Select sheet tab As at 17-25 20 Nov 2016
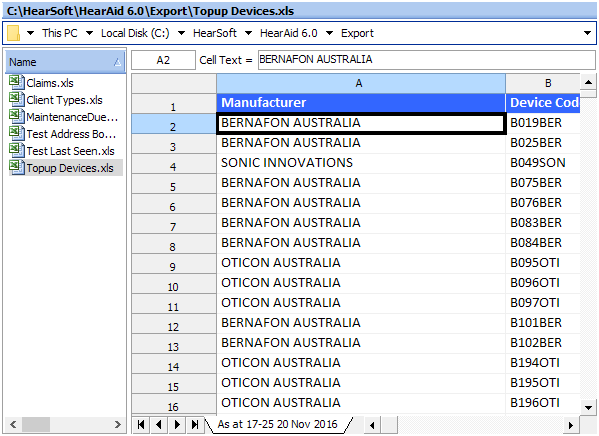 [277, 424]
